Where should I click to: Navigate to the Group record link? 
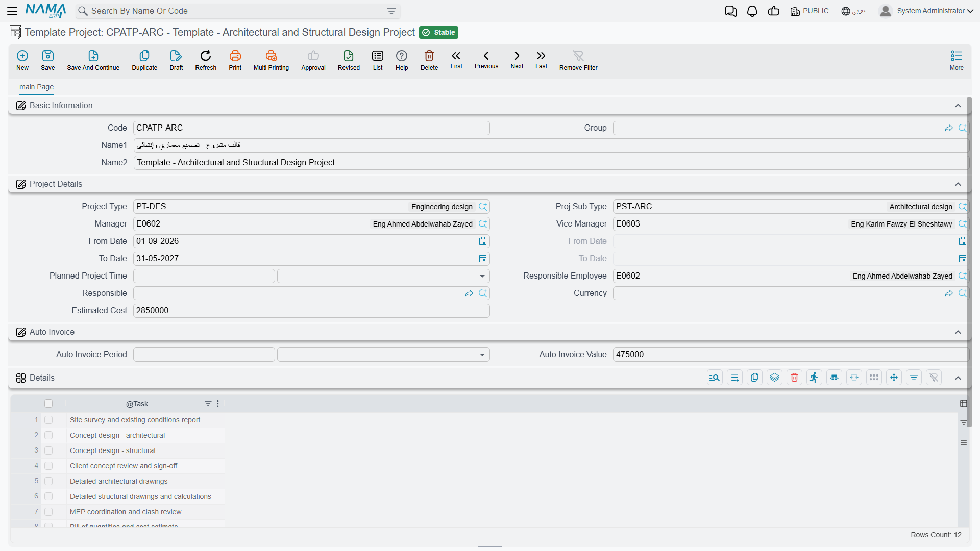click(x=948, y=128)
